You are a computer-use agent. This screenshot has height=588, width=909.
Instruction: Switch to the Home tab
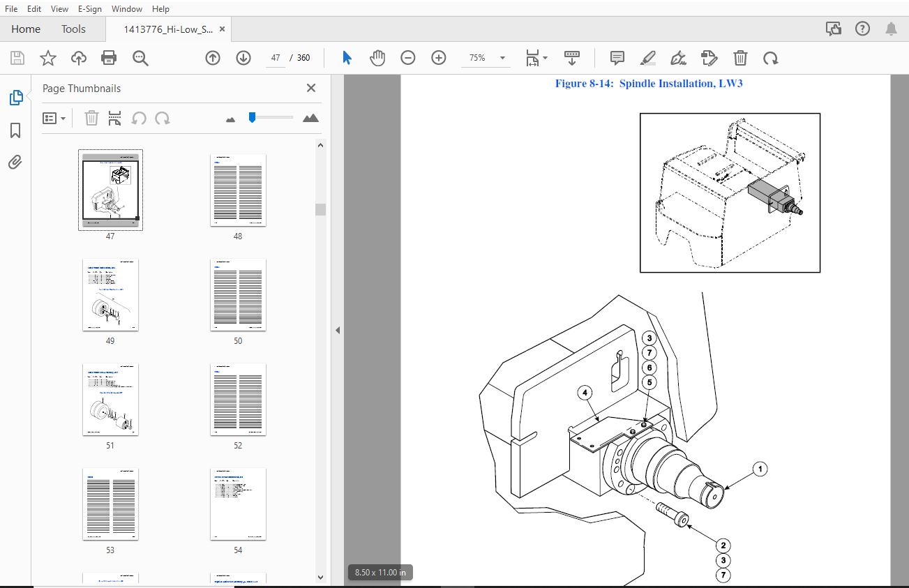pyautogui.click(x=26, y=29)
